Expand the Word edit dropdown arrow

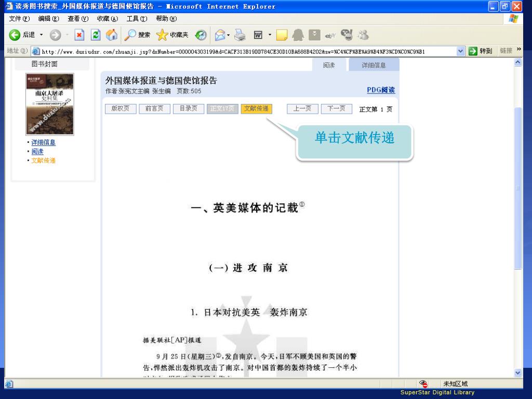pos(270,35)
